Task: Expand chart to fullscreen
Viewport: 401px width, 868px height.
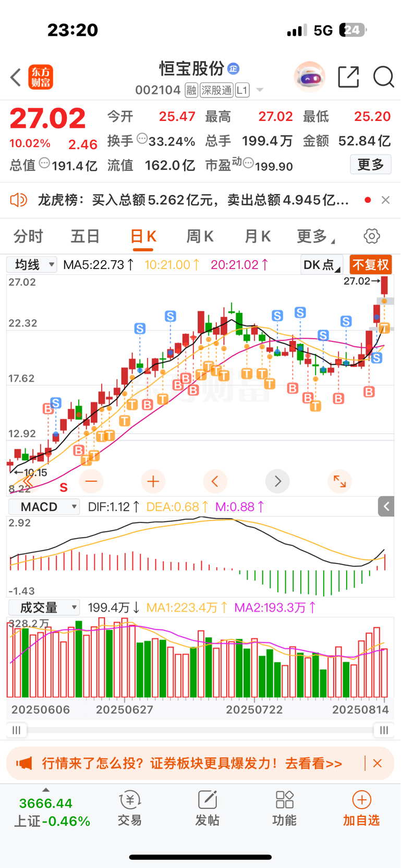Action: point(339,481)
